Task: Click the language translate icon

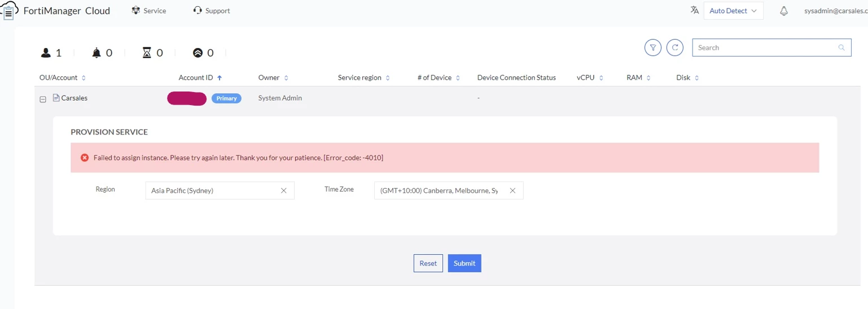Action: 695,10
